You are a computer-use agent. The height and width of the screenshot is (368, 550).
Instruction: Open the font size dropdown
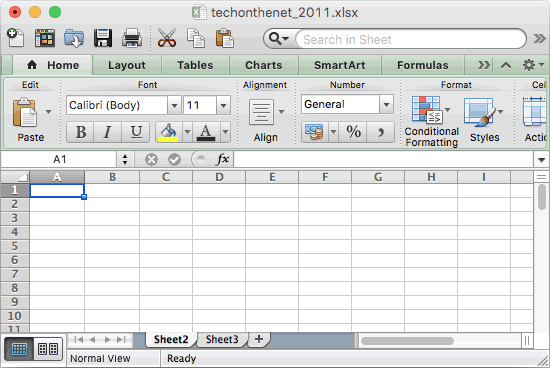point(223,105)
